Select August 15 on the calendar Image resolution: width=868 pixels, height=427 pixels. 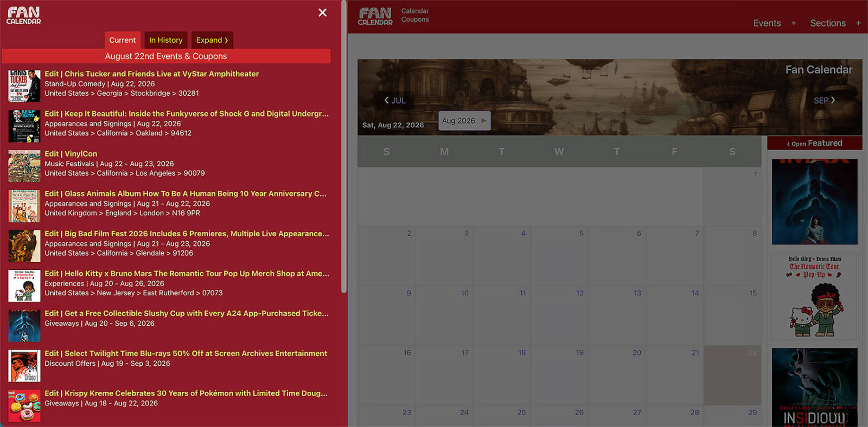(732, 316)
